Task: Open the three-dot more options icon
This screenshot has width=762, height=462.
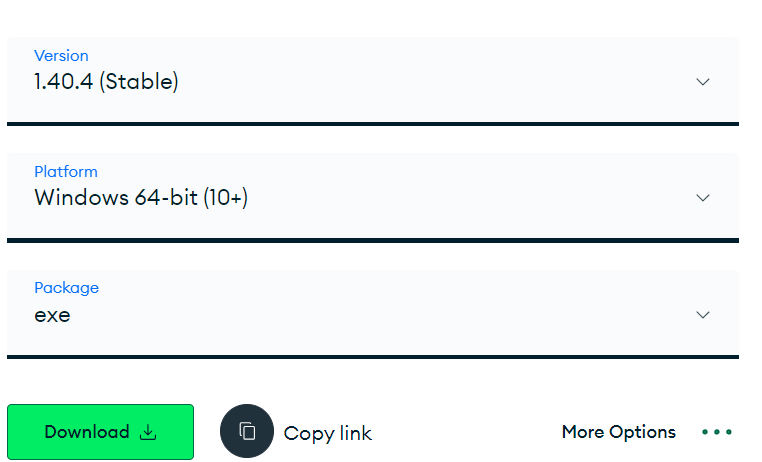Action: (717, 432)
